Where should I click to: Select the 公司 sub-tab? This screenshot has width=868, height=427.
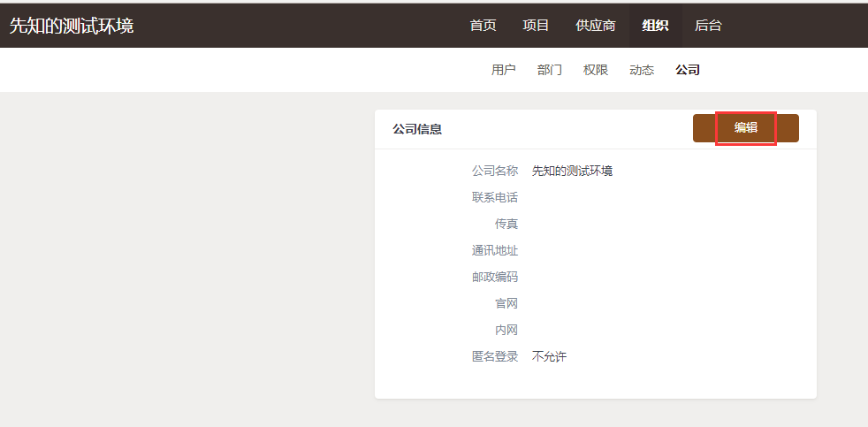688,70
